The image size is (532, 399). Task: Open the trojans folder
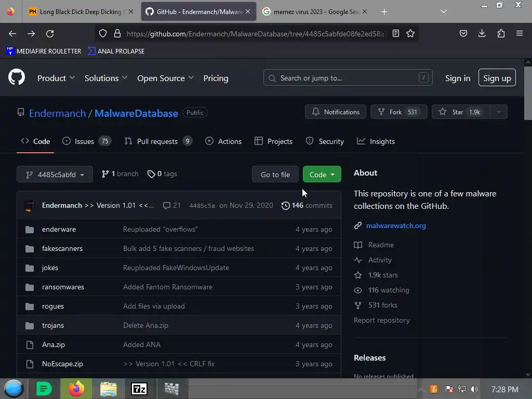pyautogui.click(x=53, y=325)
